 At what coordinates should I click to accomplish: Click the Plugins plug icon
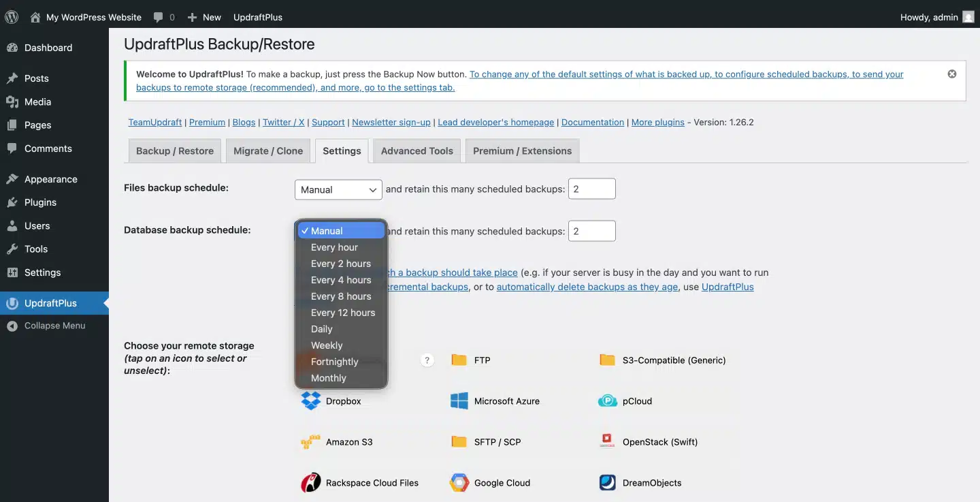pyautogui.click(x=12, y=202)
